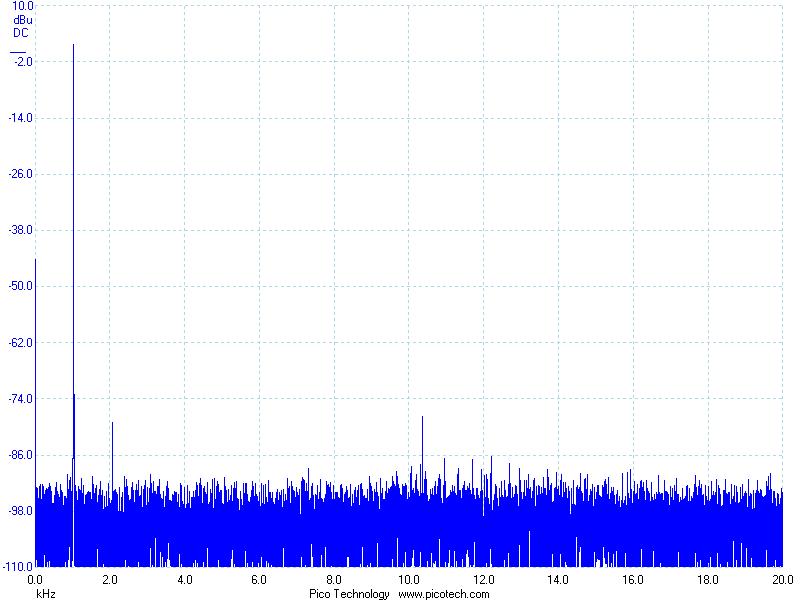Click the -50.0 amplitude axis label

click(20, 286)
